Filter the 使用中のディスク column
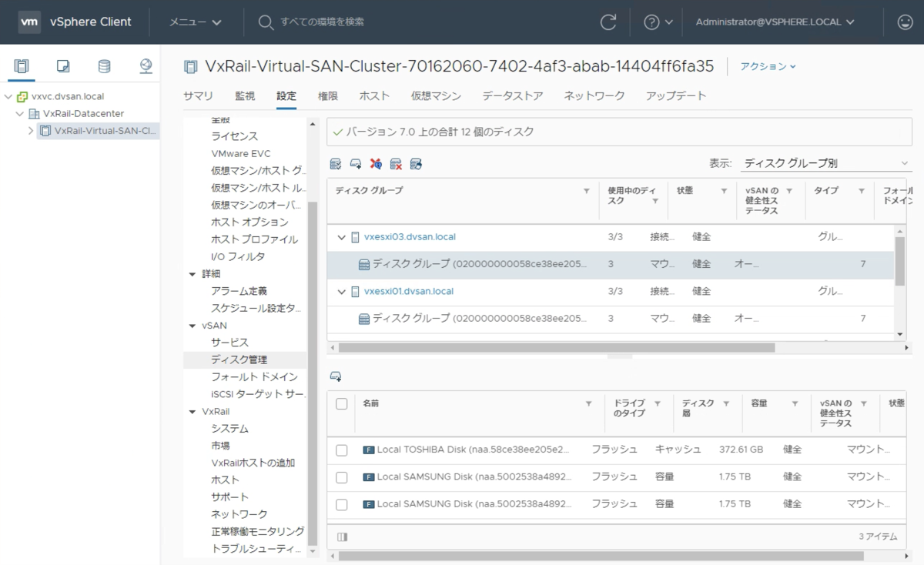 coord(655,201)
